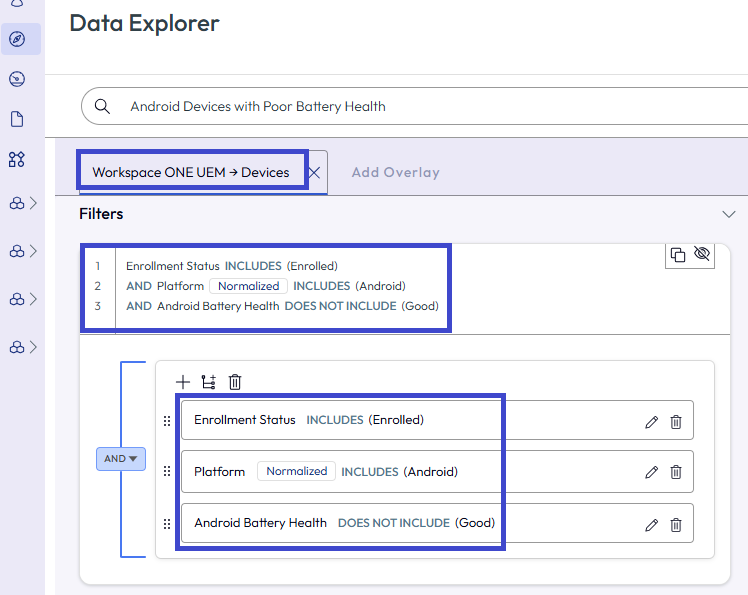Edit the Android Battery Health rule

coord(652,525)
